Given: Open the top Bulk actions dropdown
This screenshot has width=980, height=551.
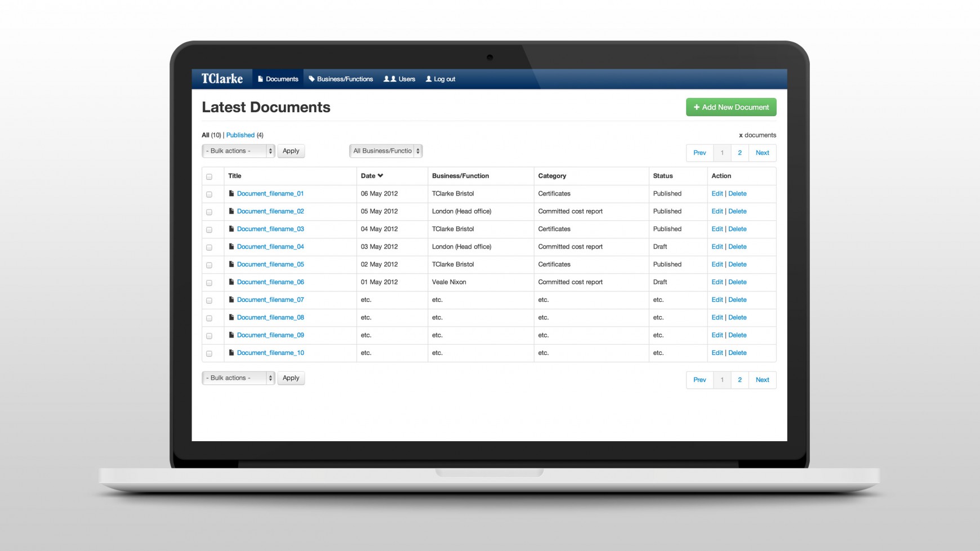Looking at the screenshot, I should [238, 150].
